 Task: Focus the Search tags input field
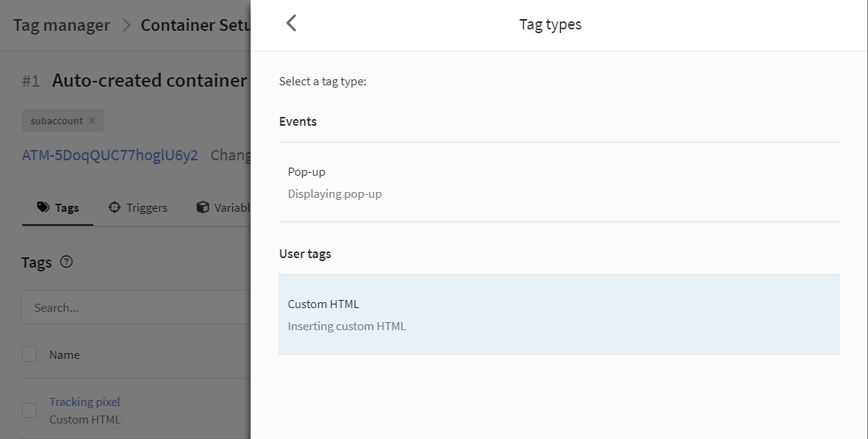point(136,307)
